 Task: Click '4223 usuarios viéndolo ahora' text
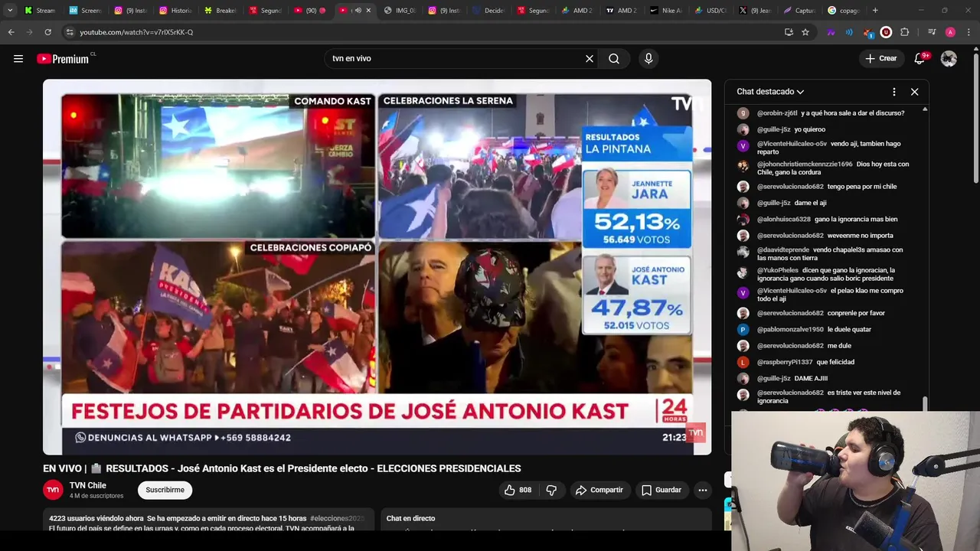(x=96, y=518)
